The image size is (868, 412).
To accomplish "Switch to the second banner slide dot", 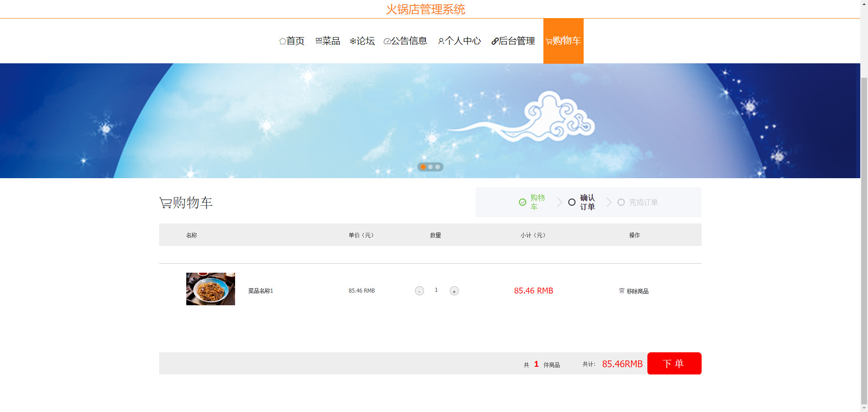I will coord(430,167).
